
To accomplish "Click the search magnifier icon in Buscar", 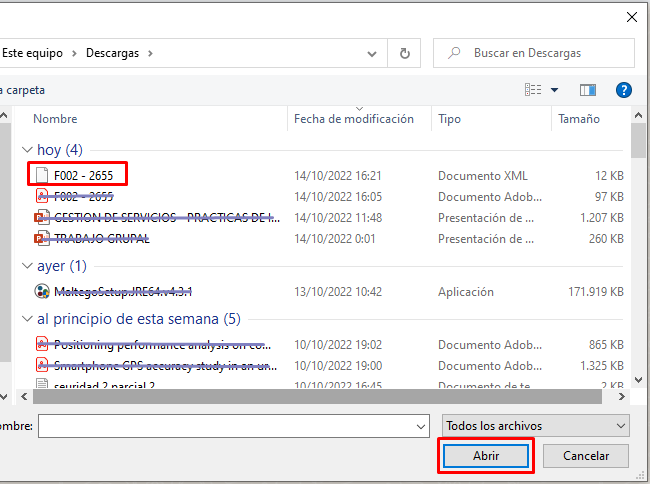I will point(454,53).
